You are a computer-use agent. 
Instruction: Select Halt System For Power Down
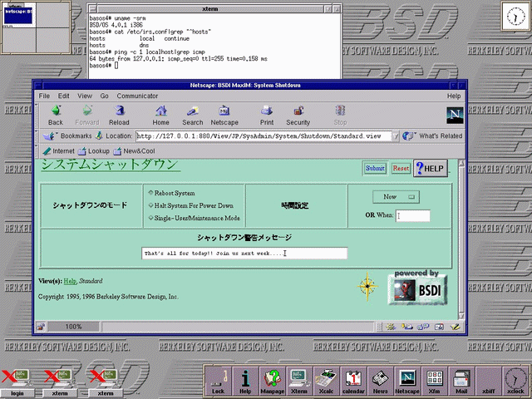(151, 205)
